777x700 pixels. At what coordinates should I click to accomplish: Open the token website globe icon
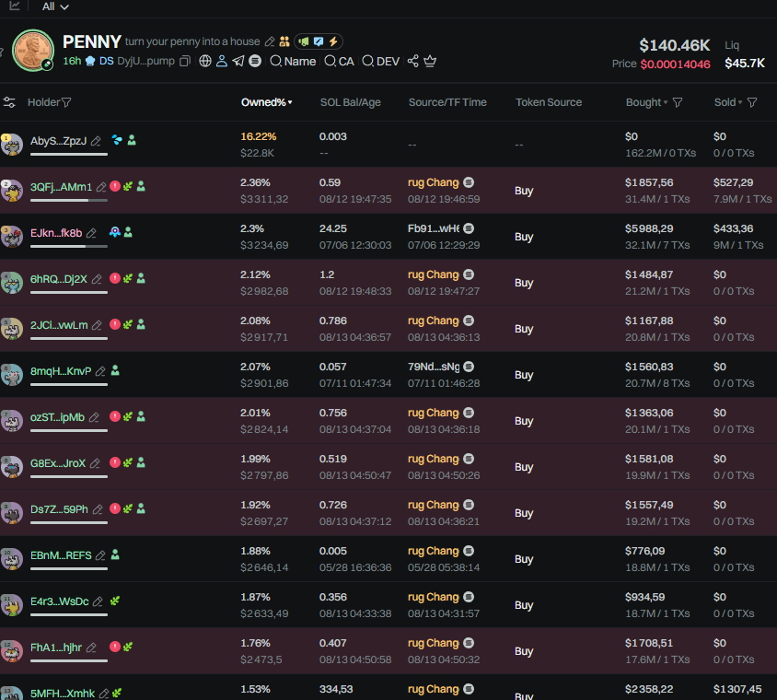coord(205,62)
